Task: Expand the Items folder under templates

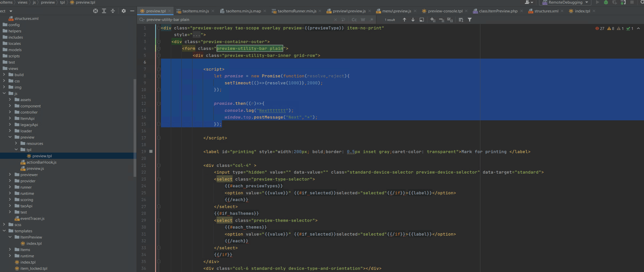Action: 9,250
